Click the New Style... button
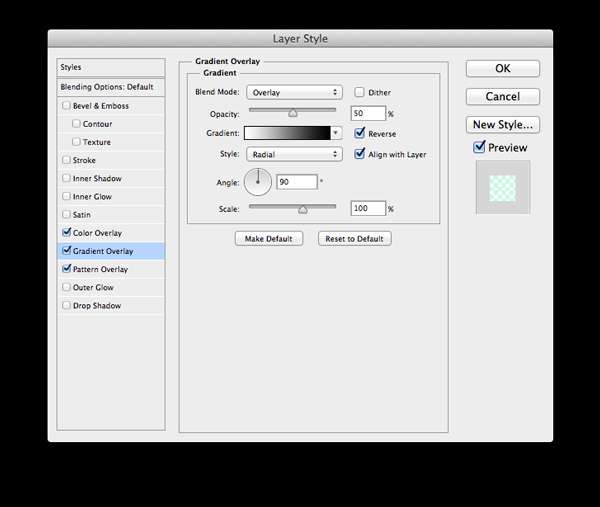The height and width of the screenshot is (507, 600). tap(503, 125)
